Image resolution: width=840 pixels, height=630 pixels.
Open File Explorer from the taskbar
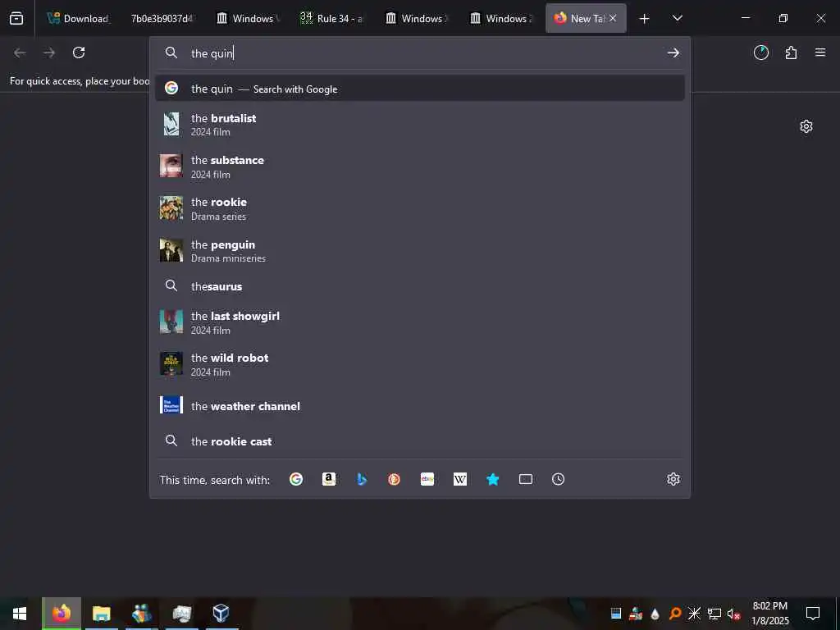101,614
